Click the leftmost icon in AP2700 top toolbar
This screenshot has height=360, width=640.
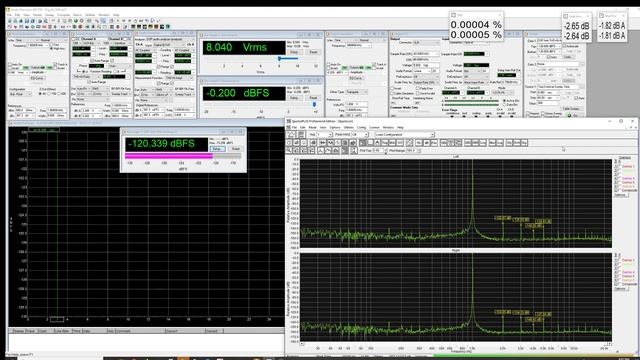click(10, 20)
